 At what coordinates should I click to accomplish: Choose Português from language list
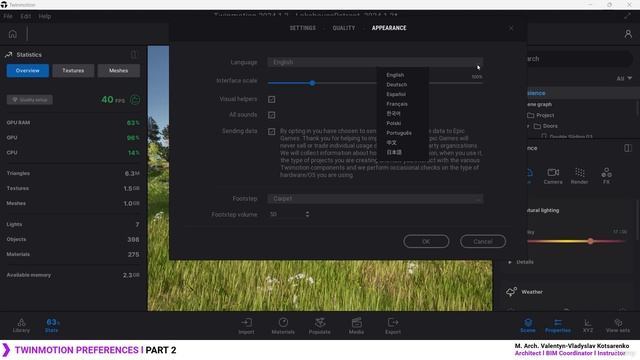pos(399,133)
